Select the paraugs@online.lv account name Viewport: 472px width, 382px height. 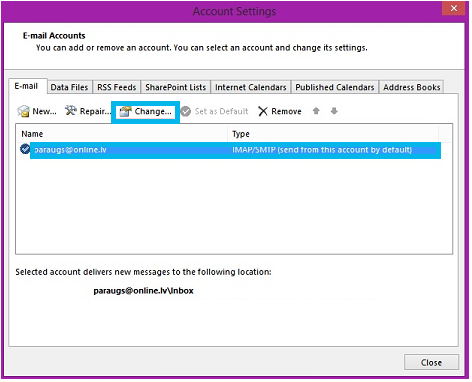click(71, 150)
